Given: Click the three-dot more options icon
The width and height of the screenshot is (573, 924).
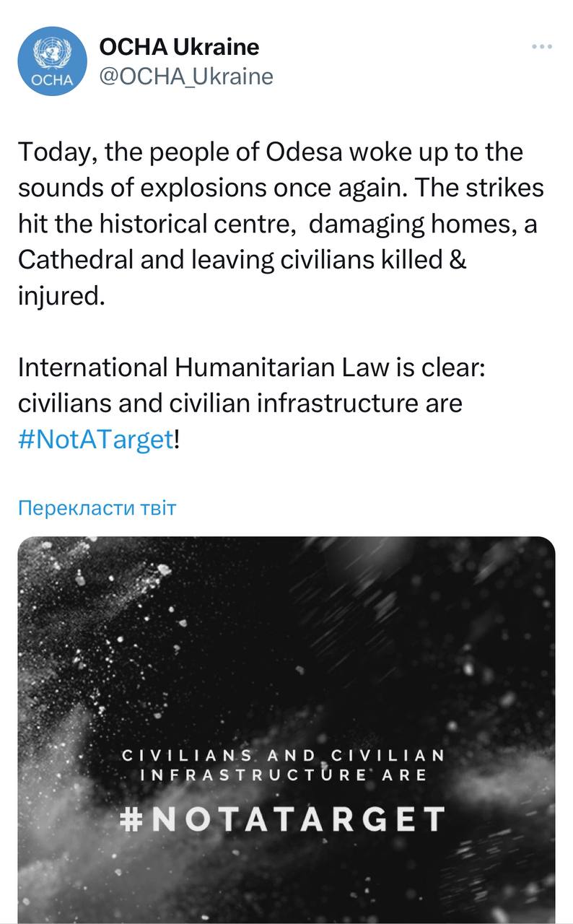Looking at the screenshot, I should (x=541, y=48).
